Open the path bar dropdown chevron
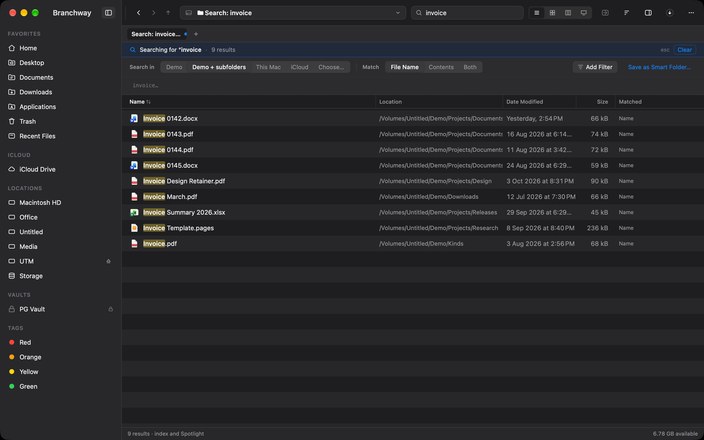 (x=397, y=13)
